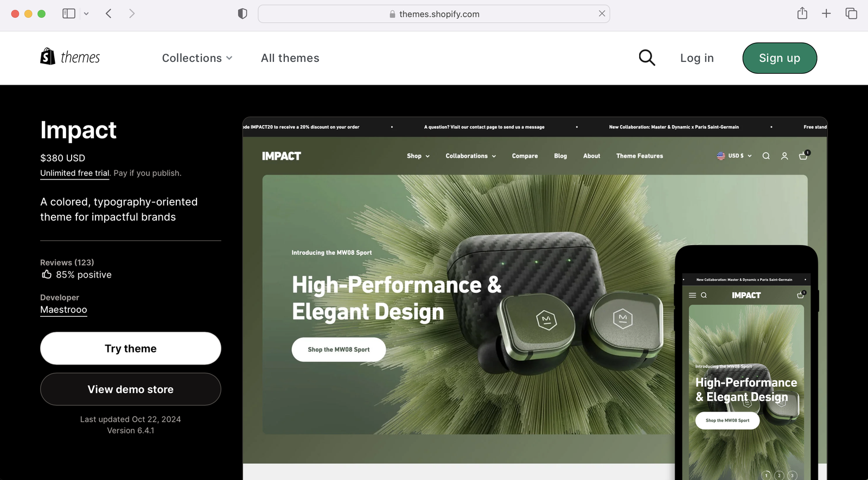Click the USA flag icon in preview
This screenshot has width=868, height=480.
721,156
